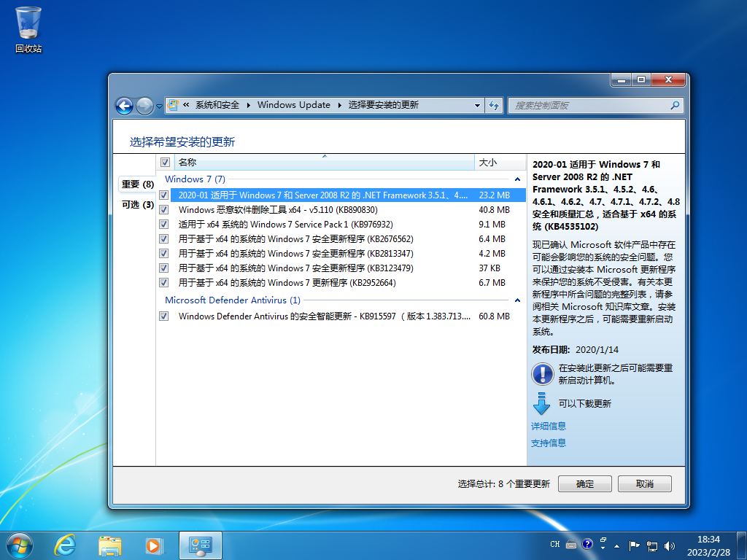Select the KB890830 update row text
The width and height of the screenshot is (747, 560).
coord(278,209)
